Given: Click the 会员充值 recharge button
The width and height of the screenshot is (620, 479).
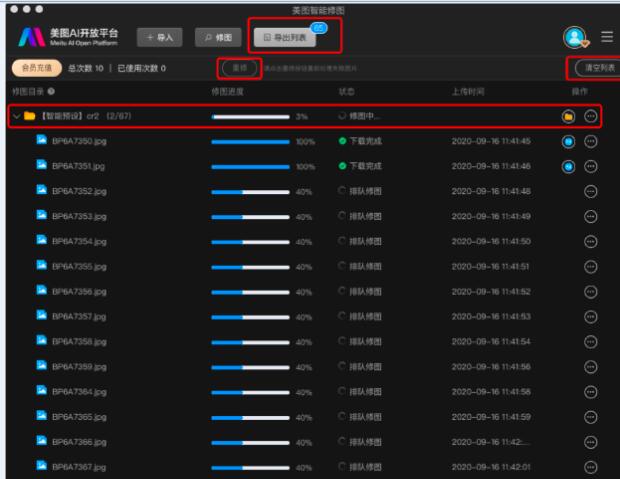Looking at the screenshot, I should pos(35,68).
